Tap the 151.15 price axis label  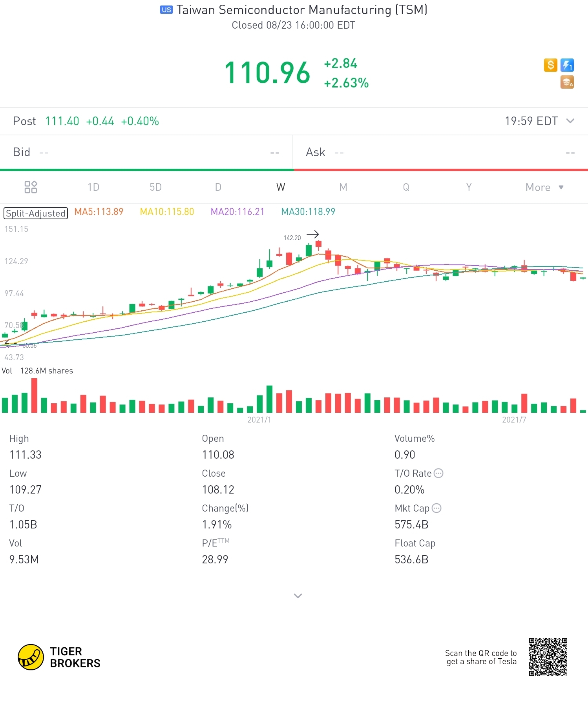coord(16,229)
